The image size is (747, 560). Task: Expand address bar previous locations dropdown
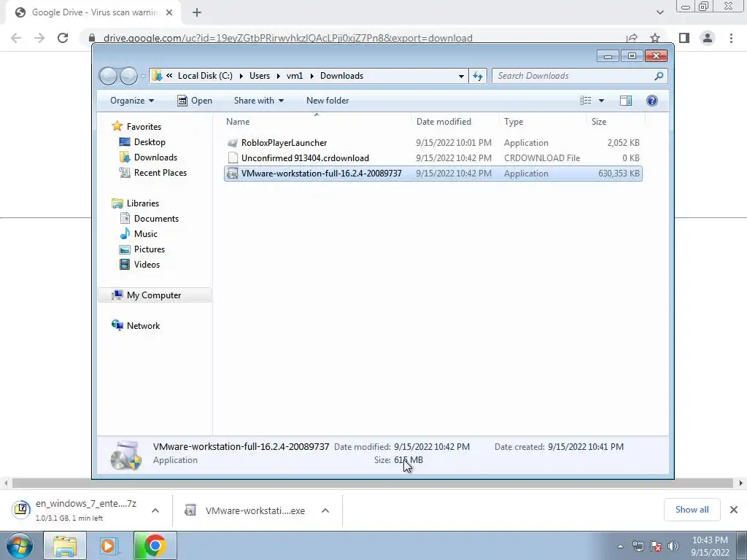461,76
